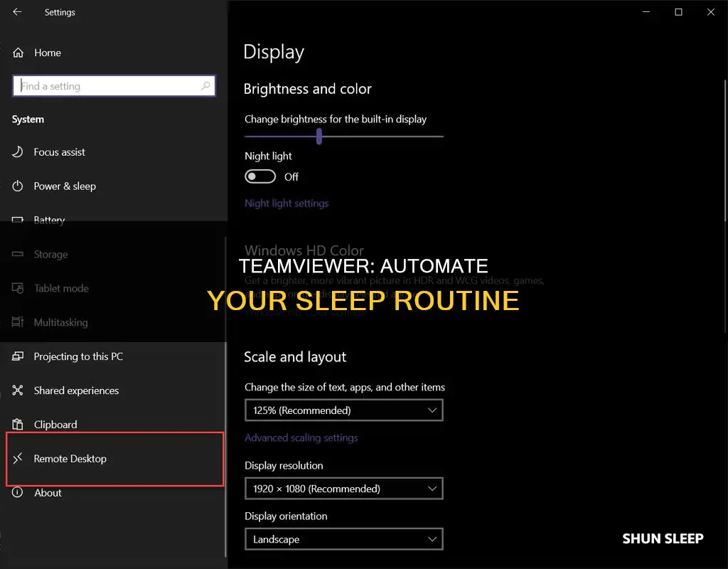Open the Home settings page
The image size is (728, 569).
(48, 53)
